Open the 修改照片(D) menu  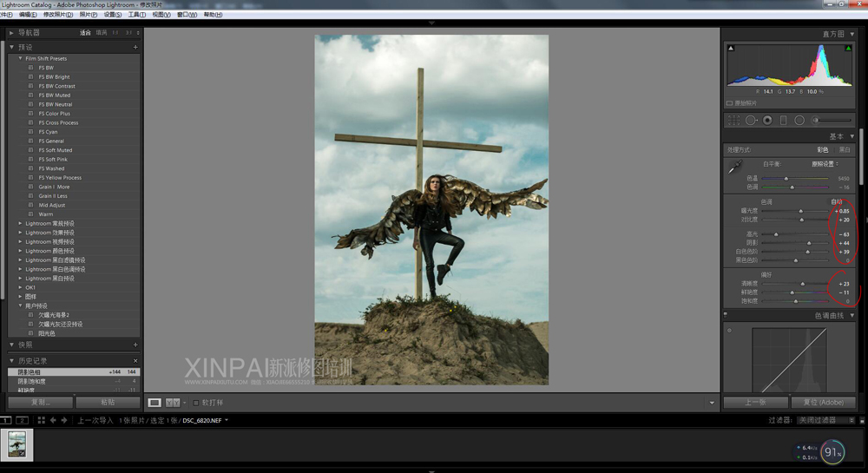58,15
